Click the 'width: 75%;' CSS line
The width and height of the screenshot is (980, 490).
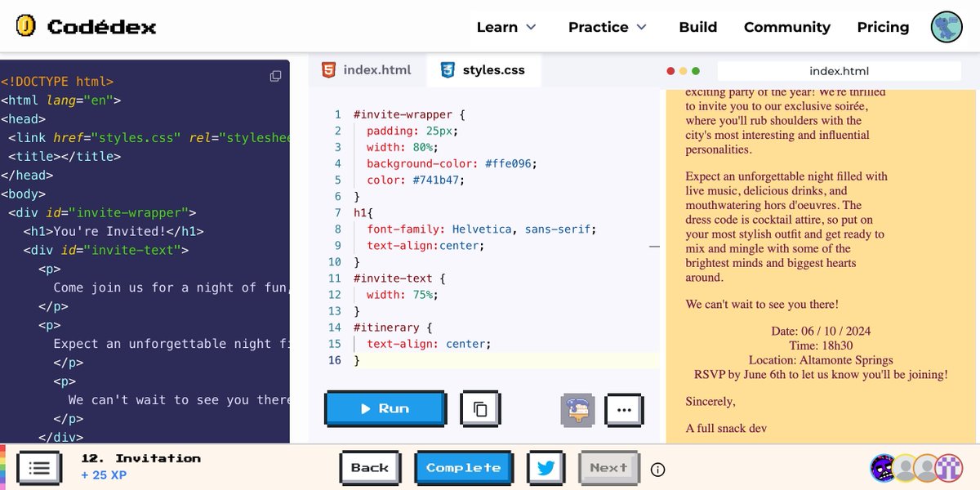click(x=403, y=294)
